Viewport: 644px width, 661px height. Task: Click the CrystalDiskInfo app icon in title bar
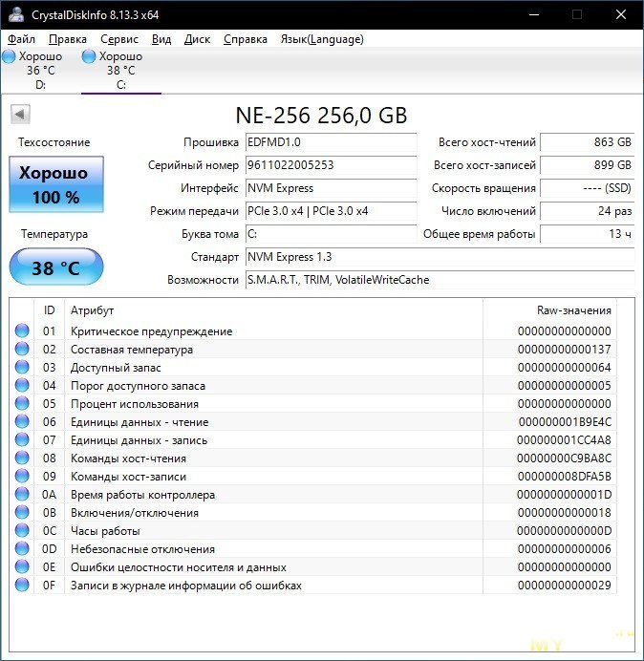point(15,14)
